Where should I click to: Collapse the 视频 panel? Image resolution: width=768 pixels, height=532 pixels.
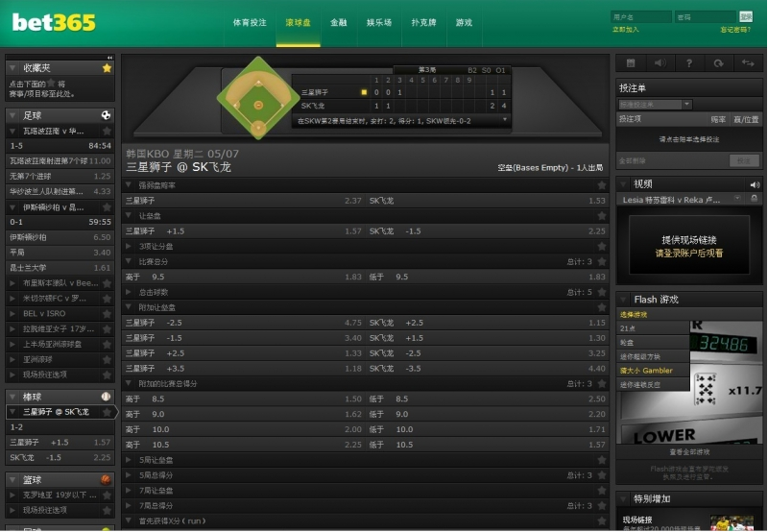(x=623, y=184)
